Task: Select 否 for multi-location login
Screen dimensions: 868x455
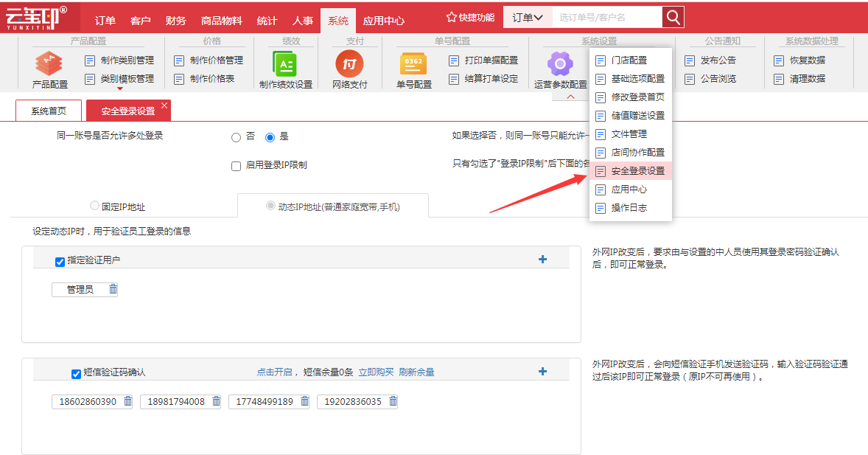Action: click(x=237, y=137)
